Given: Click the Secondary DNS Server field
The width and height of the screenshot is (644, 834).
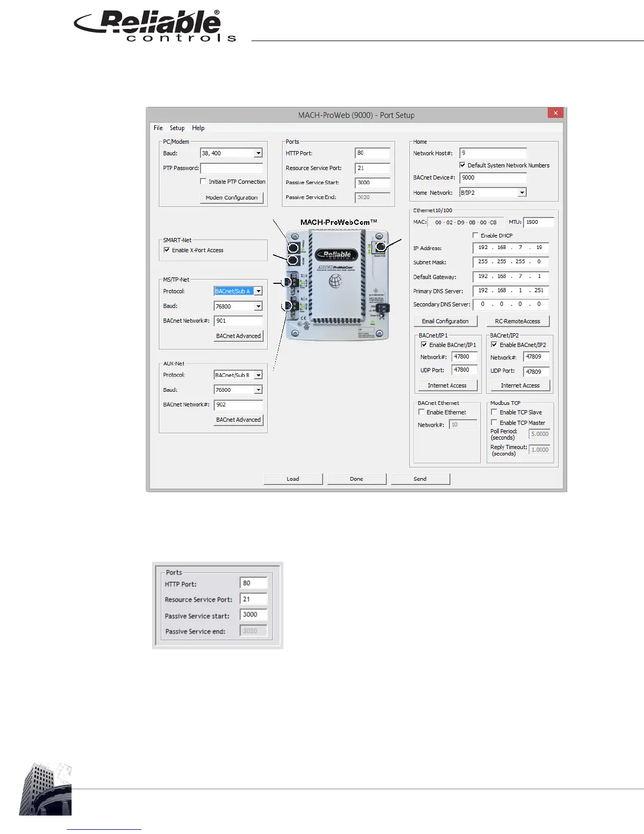Looking at the screenshot, I should coord(511,304).
